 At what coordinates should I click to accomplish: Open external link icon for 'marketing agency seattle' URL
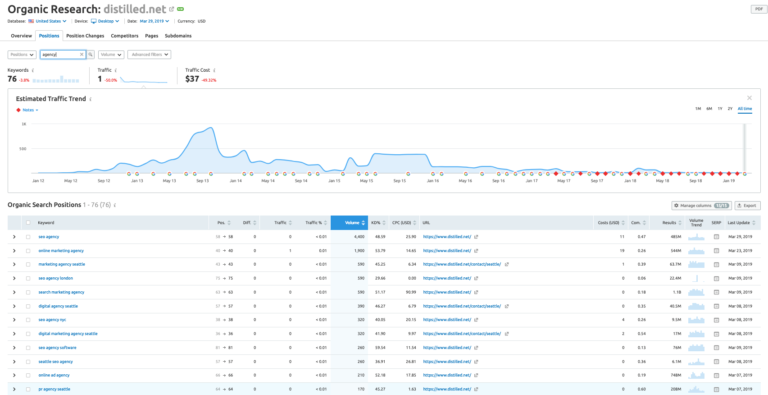click(x=506, y=264)
